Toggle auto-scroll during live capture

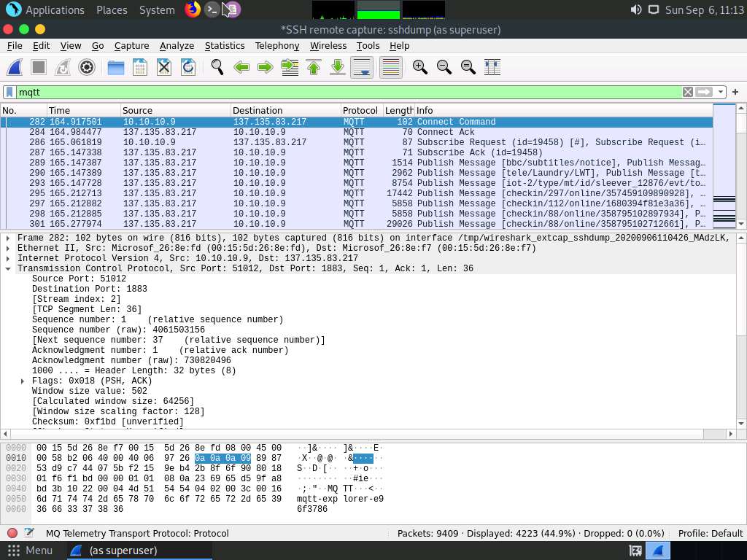pos(361,67)
